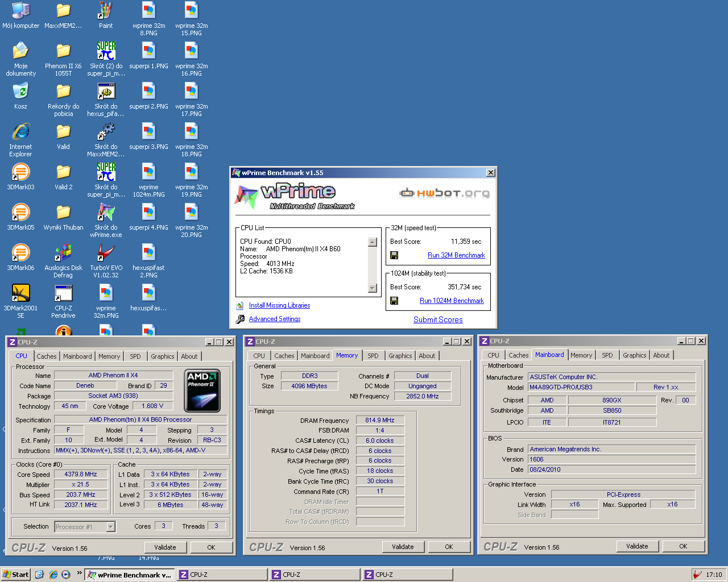
Task: Launch 3DMark03 desktop shortcut
Action: (20, 172)
